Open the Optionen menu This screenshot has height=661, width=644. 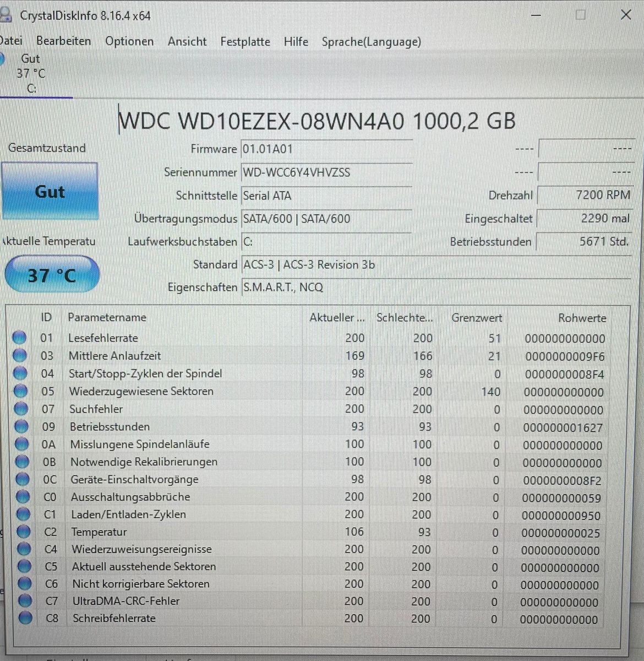coord(129,41)
